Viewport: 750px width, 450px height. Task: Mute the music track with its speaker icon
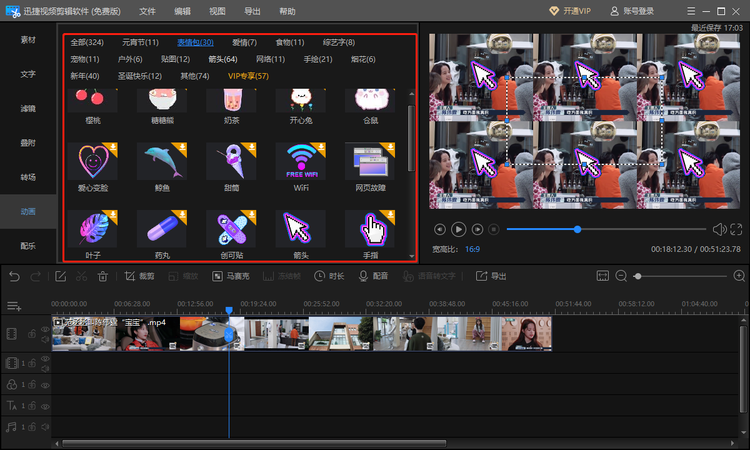[45, 427]
